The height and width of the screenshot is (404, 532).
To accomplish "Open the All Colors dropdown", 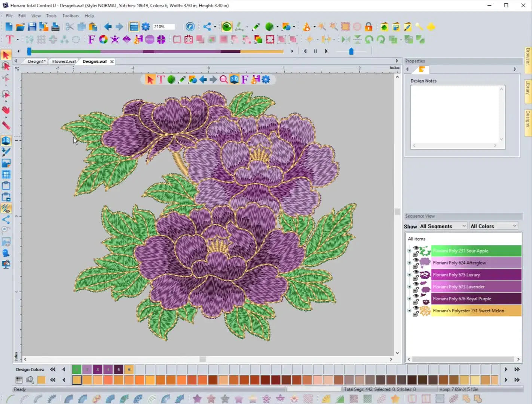I will click(493, 226).
